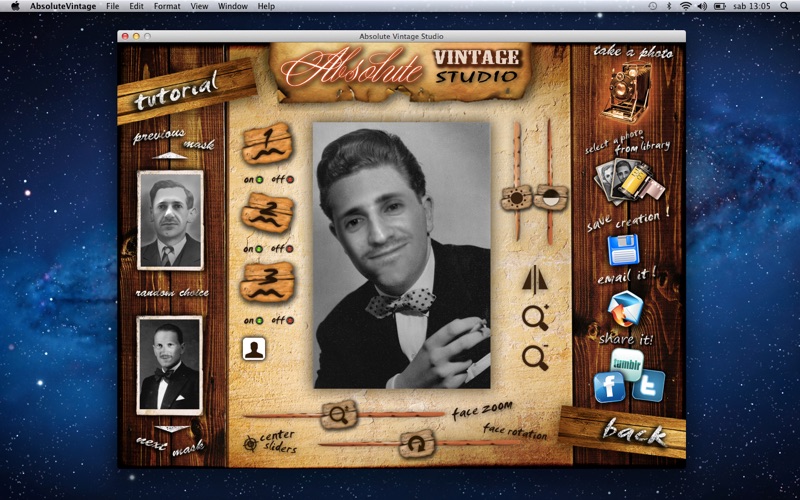Select mustache style 2 wooden plaque
This screenshot has height=500, width=800.
[x=267, y=213]
